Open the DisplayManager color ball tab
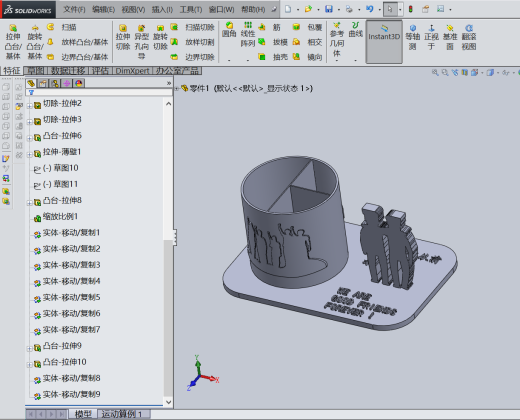The image size is (520, 420). (79, 83)
